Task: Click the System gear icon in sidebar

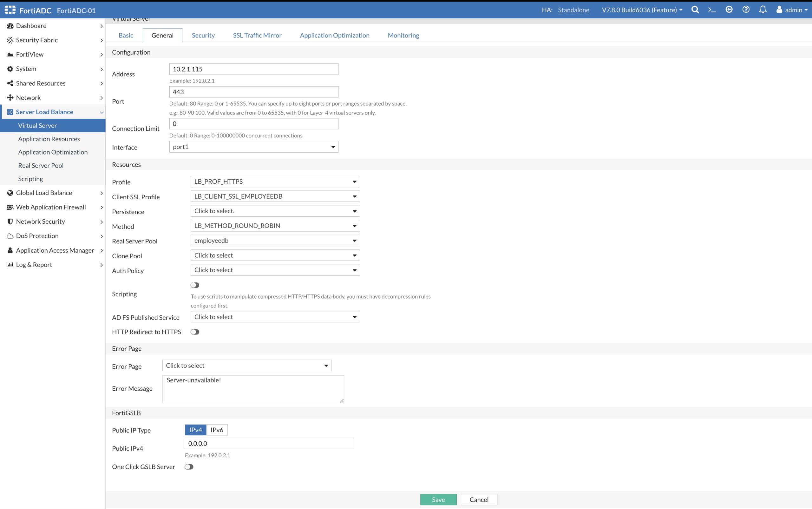Action: [x=10, y=69]
